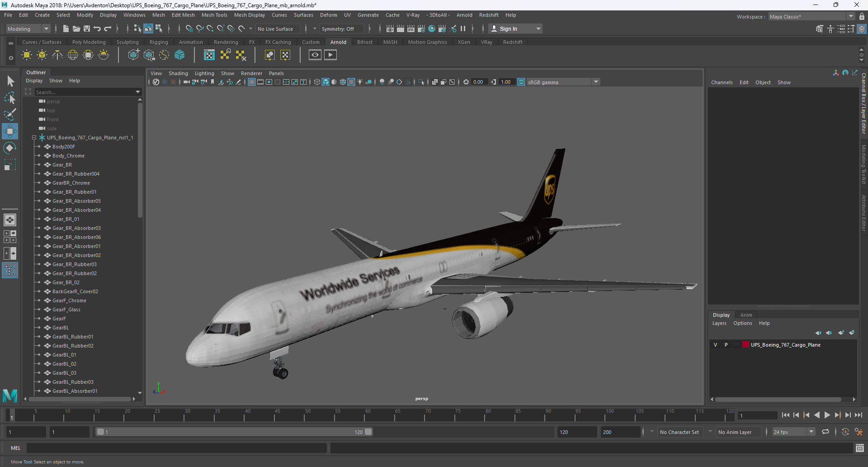Open the Arnold menu in menu bar

(464, 15)
